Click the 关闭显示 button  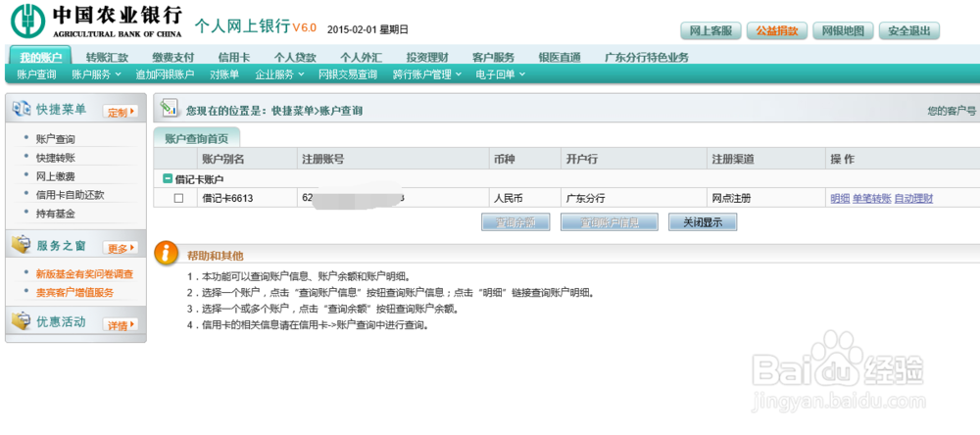coord(703,221)
